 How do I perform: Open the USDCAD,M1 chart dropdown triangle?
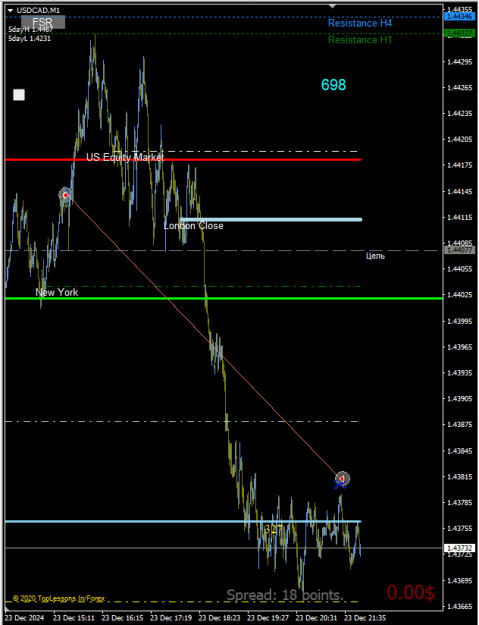[x=10, y=10]
